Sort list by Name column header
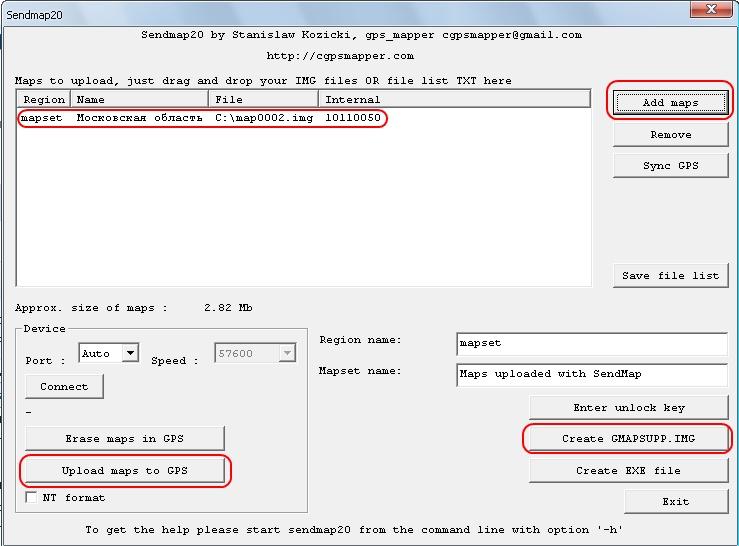This screenshot has height=546, width=739. pyautogui.click(x=140, y=99)
